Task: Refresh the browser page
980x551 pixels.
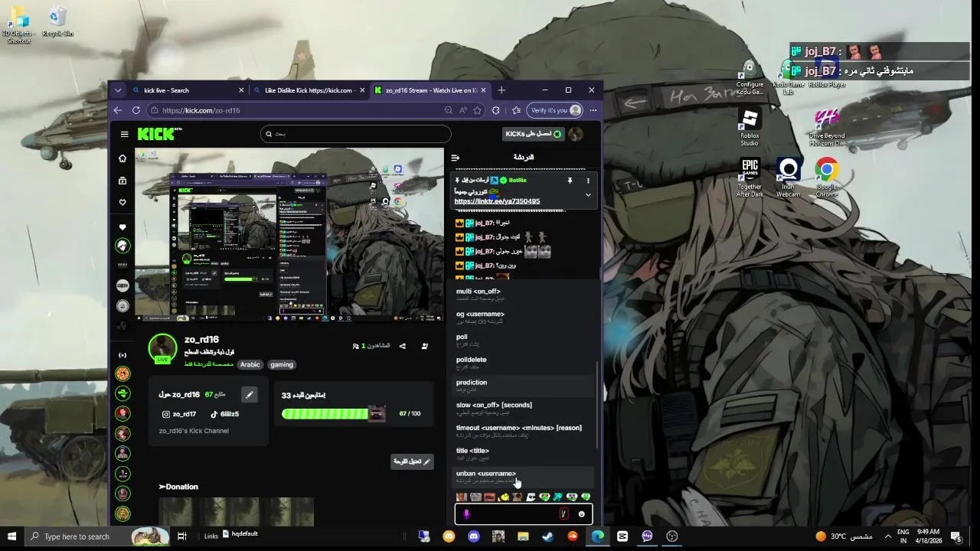Action: [x=136, y=110]
